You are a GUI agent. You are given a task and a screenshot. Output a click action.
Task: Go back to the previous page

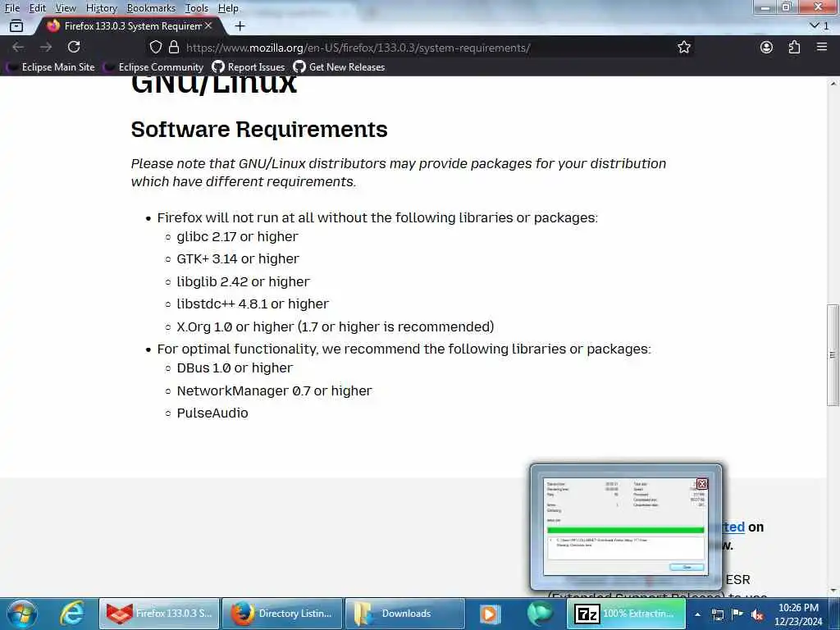[18, 47]
